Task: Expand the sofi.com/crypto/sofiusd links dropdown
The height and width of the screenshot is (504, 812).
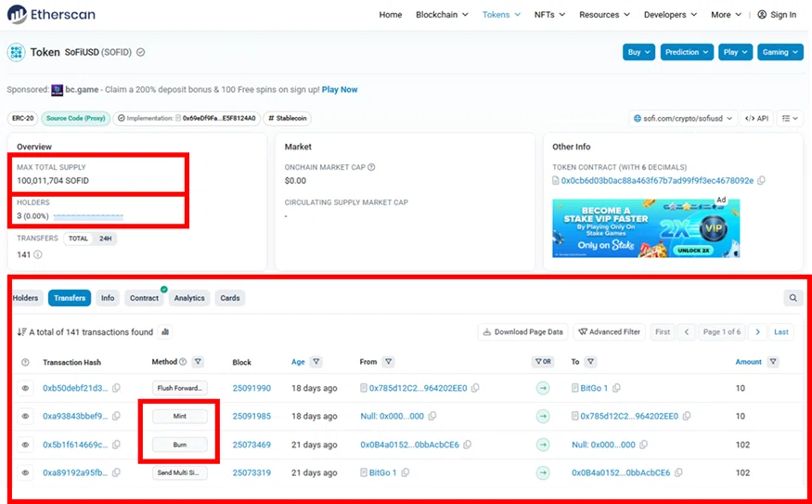Action: pos(683,119)
